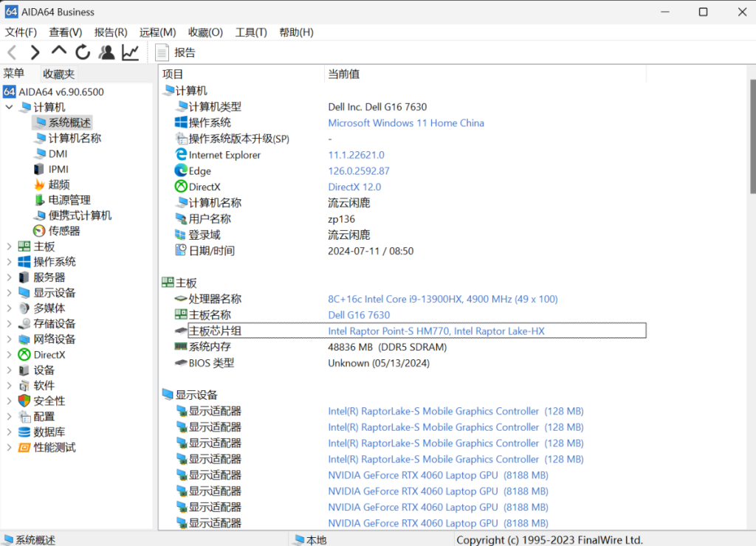
Task: Expand the 服务器 tree node
Action: pyautogui.click(x=9, y=277)
